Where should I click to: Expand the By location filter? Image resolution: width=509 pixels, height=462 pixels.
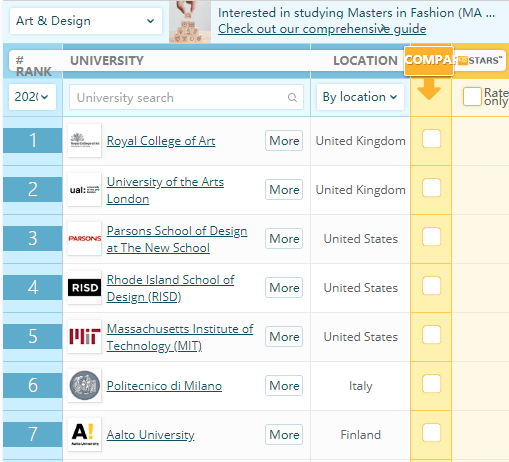[x=360, y=97]
